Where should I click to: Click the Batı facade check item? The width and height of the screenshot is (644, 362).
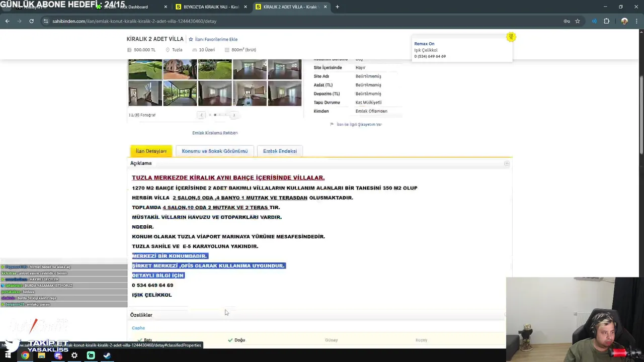coord(145,340)
